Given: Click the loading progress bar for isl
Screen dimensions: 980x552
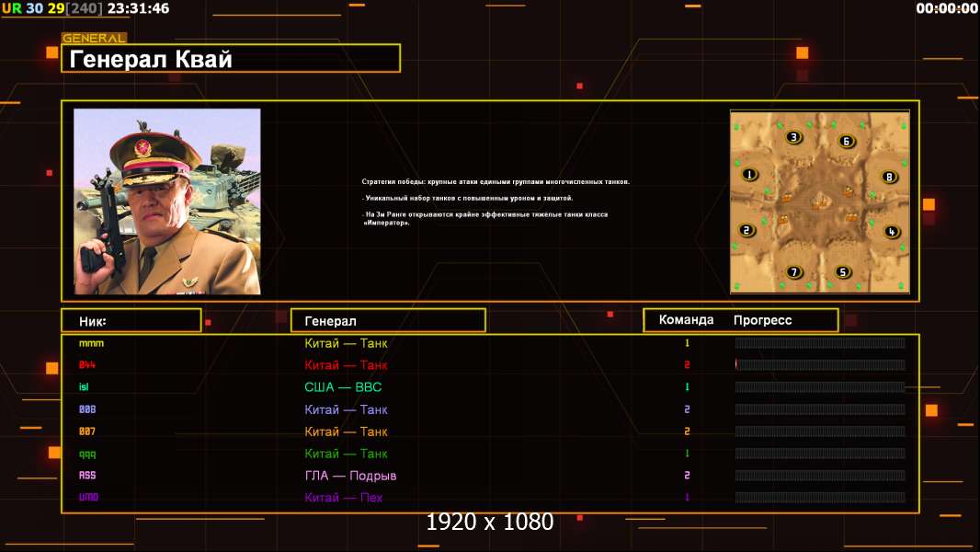Looking at the screenshot, I should click(820, 387).
